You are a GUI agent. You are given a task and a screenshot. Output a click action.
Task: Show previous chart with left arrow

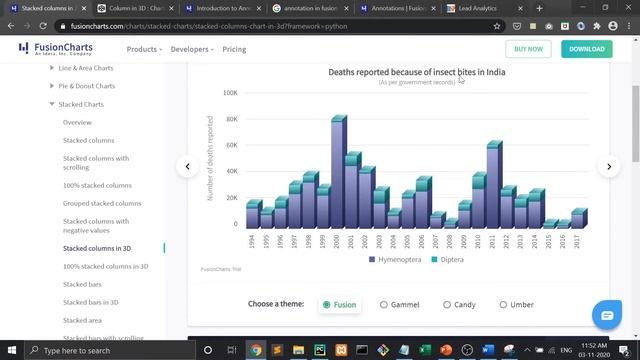(187, 167)
